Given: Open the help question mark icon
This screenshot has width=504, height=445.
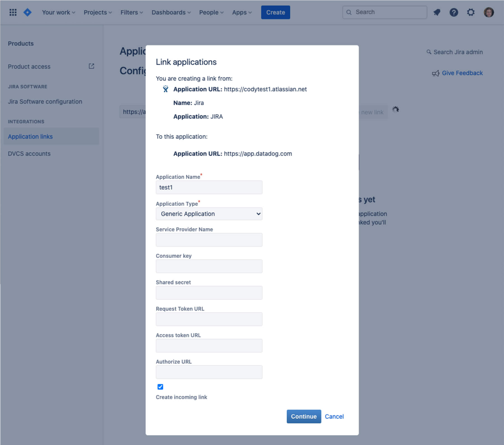Looking at the screenshot, I should (454, 12).
